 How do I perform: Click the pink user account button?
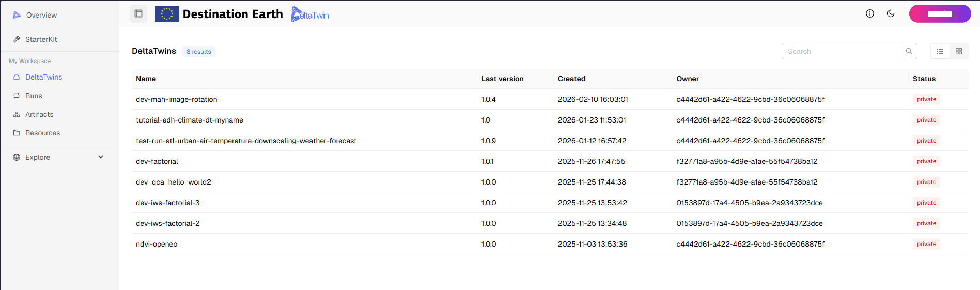coord(940,14)
